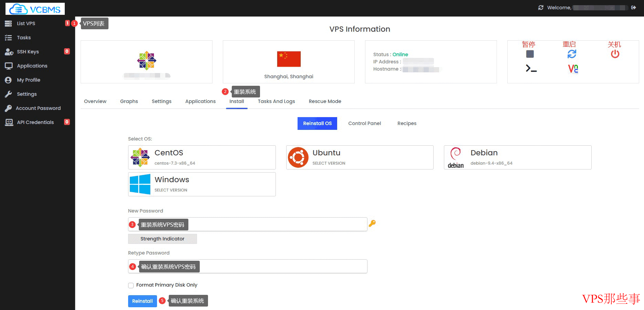Image resolution: width=644 pixels, height=310 pixels.
Task: Click the SSH Keys user-shield icon
Action: (9, 52)
